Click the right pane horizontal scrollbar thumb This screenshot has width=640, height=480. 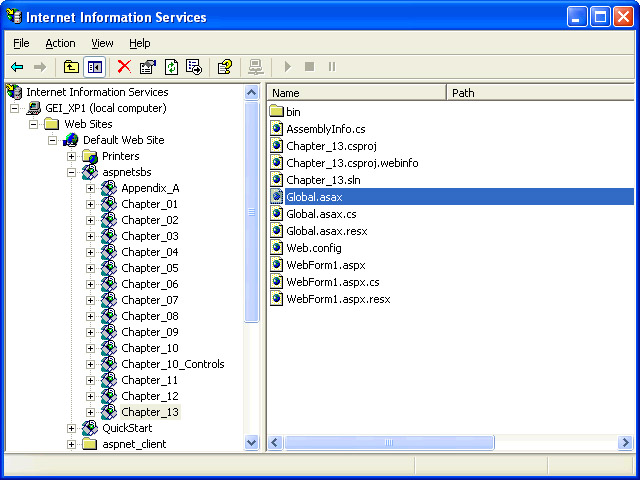[x=387, y=442]
